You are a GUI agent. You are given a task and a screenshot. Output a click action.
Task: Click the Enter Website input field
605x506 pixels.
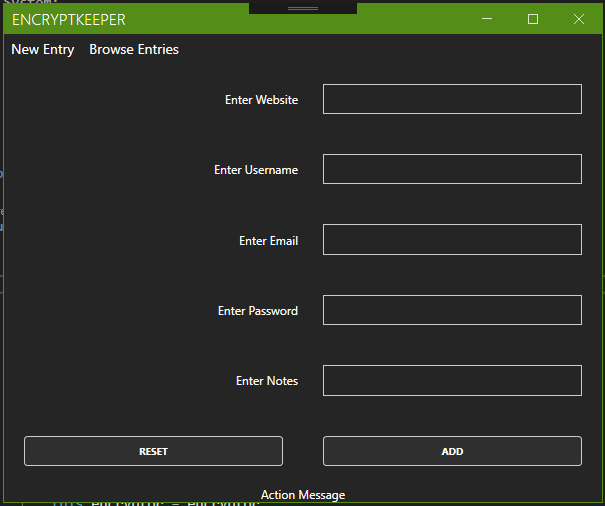click(452, 99)
